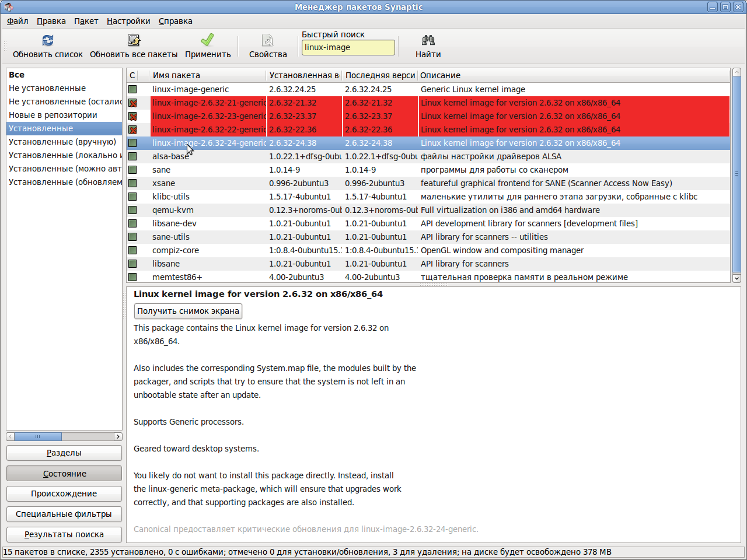Open the Пакет menu
Viewport: 747px width, 560px height.
coord(86,21)
